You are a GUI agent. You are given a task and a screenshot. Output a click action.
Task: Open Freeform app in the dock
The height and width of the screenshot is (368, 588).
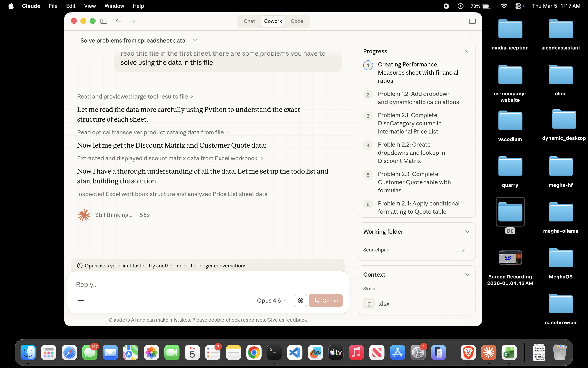(315, 352)
